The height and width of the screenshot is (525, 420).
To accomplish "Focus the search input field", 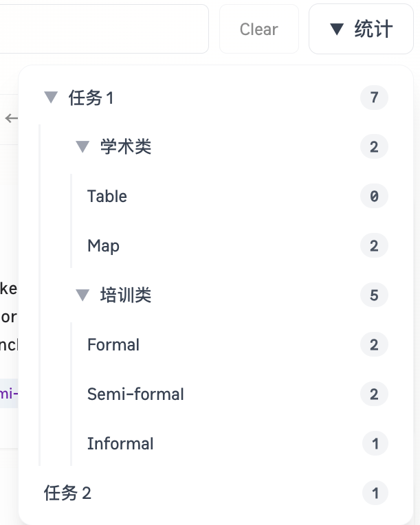I will 104,29.
